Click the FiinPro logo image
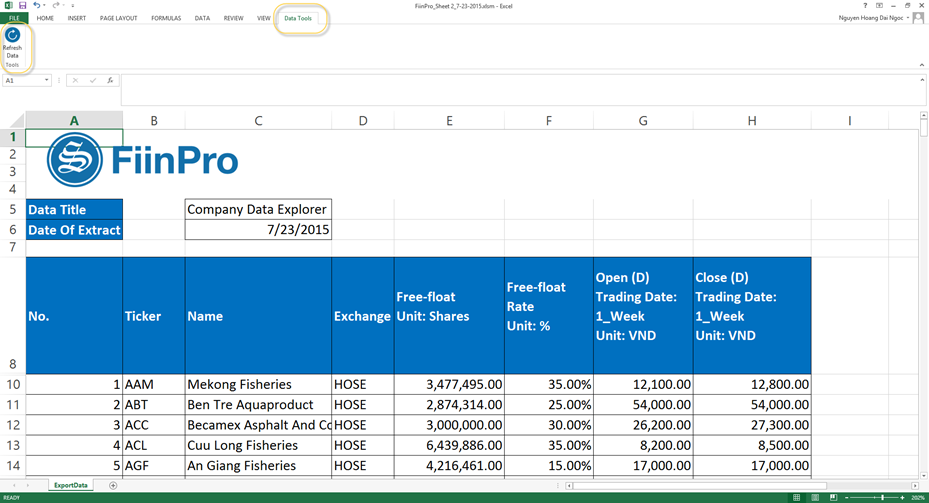The image size is (929, 503). coord(142,160)
